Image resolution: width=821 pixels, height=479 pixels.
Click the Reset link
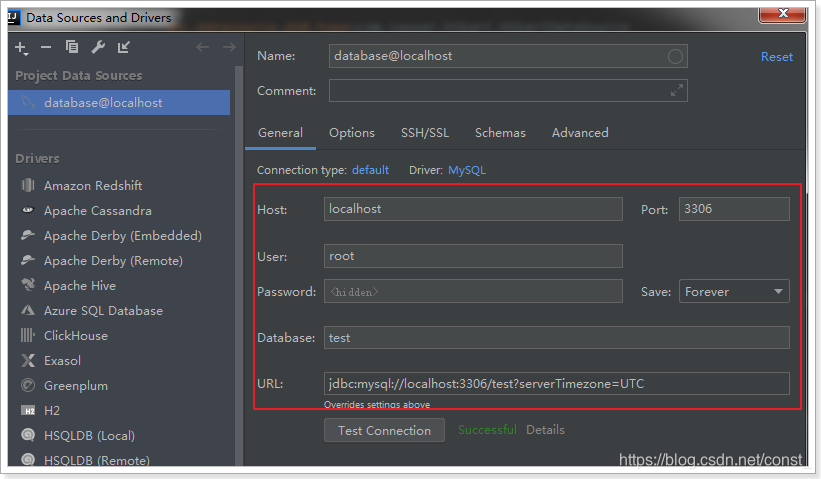tap(776, 57)
